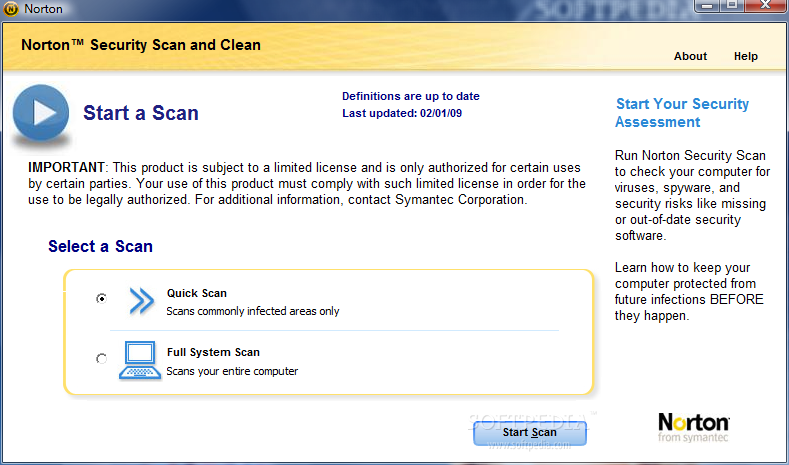The width and height of the screenshot is (789, 465).
Task: Open the About menu item
Action: (690, 56)
